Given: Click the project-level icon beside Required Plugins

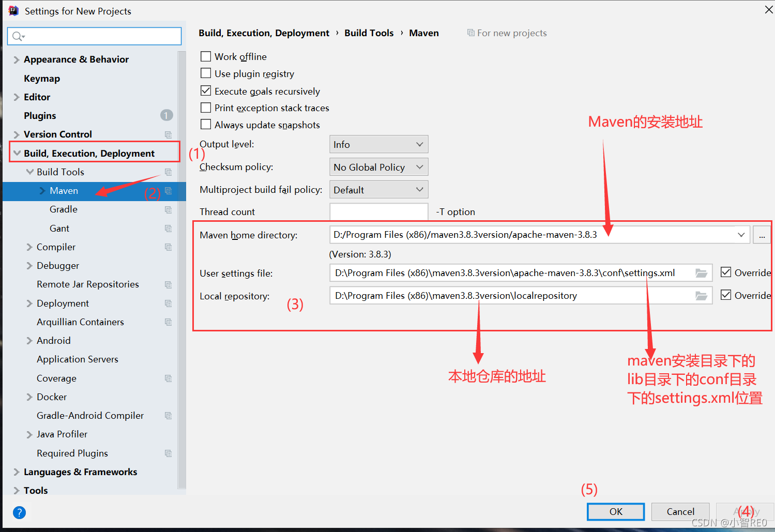Looking at the screenshot, I should pyautogui.click(x=168, y=453).
